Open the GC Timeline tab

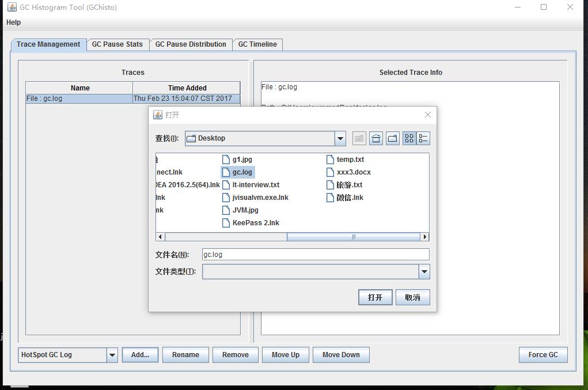pos(257,44)
